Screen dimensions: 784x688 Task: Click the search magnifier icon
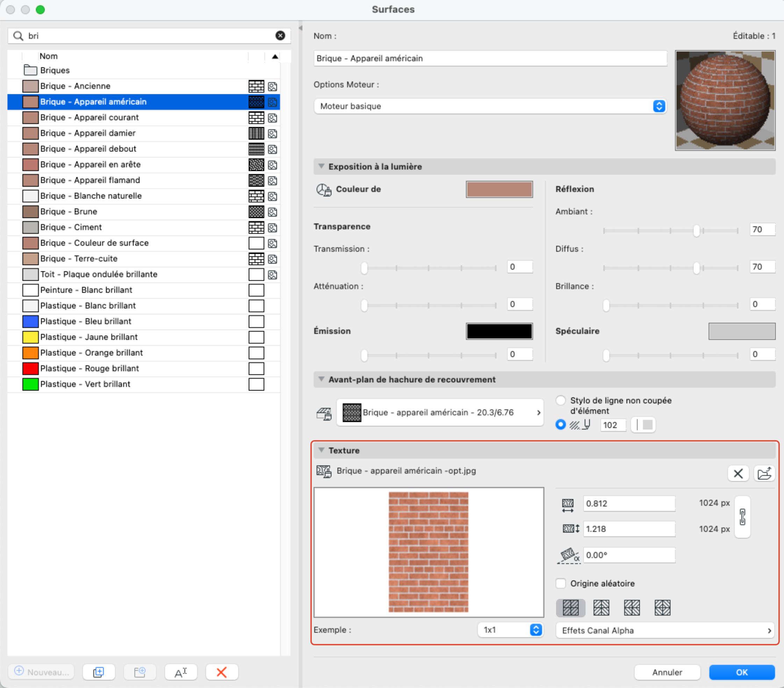click(18, 36)
